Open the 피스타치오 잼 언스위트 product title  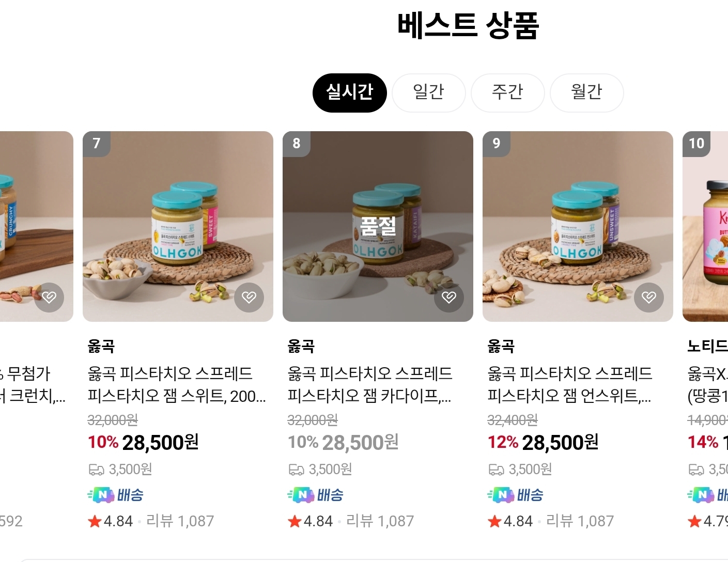click(x=570, y=384)
